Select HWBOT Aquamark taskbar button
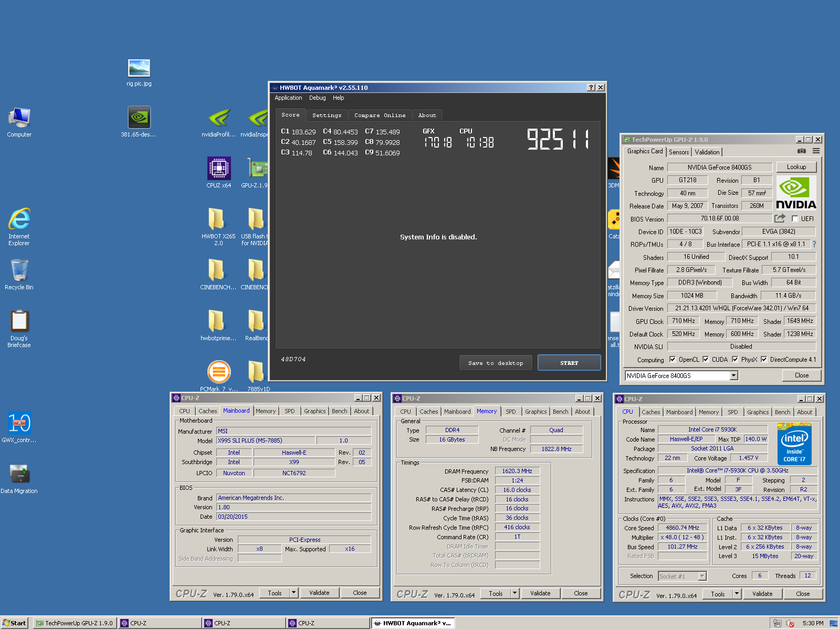Viewport: 840px width, 630px height. coord(413,623)
